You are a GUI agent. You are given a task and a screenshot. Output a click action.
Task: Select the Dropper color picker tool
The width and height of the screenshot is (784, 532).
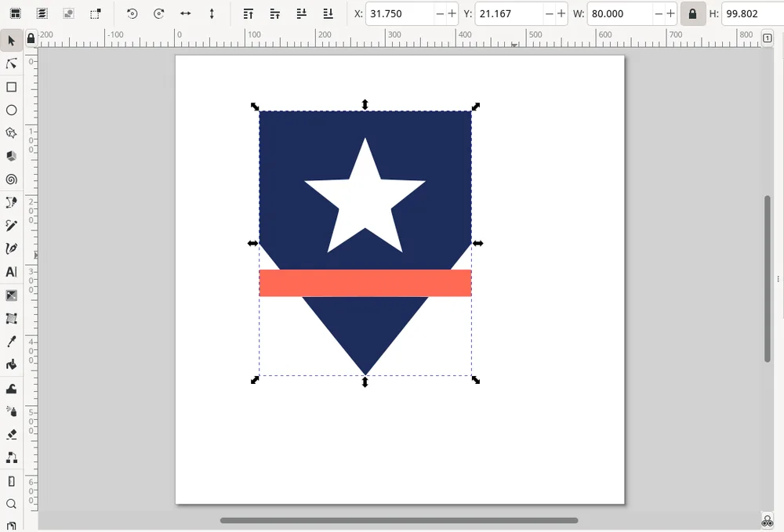[12, 341]
